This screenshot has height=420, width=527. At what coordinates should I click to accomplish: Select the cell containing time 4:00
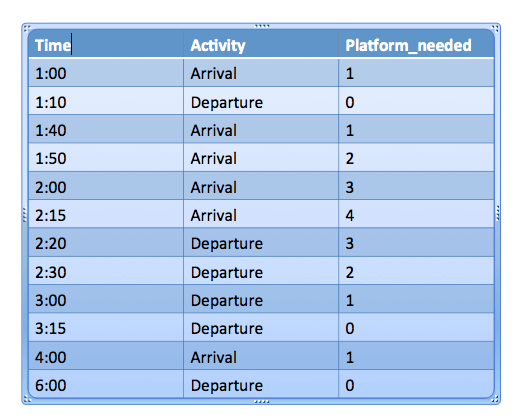tap(106, 356)
